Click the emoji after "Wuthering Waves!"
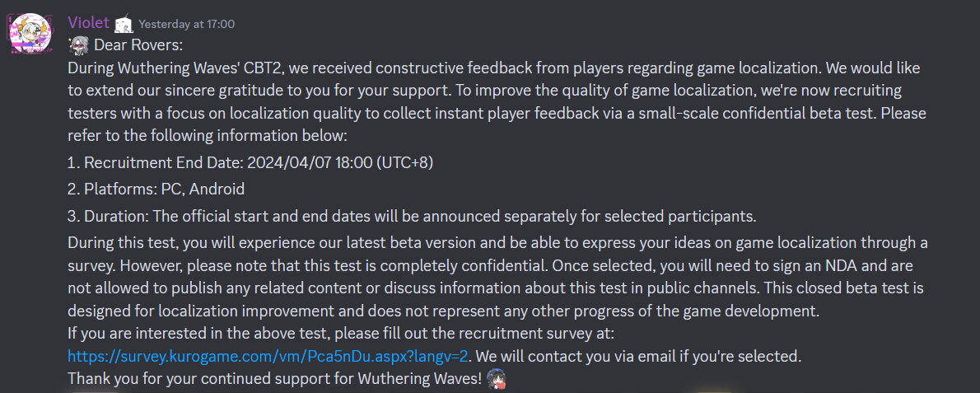Image resolution: width=980 pixels, height=393 pixels. 495,378
